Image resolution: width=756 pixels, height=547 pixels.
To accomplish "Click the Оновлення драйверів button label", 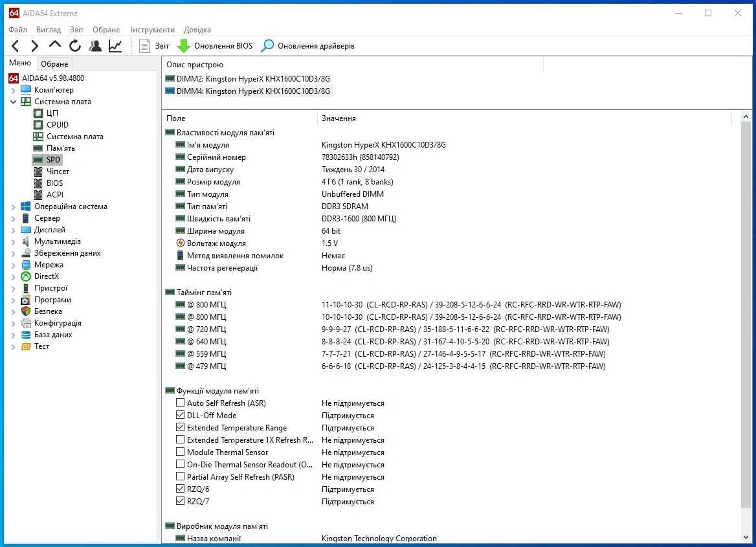I will 316,46.
